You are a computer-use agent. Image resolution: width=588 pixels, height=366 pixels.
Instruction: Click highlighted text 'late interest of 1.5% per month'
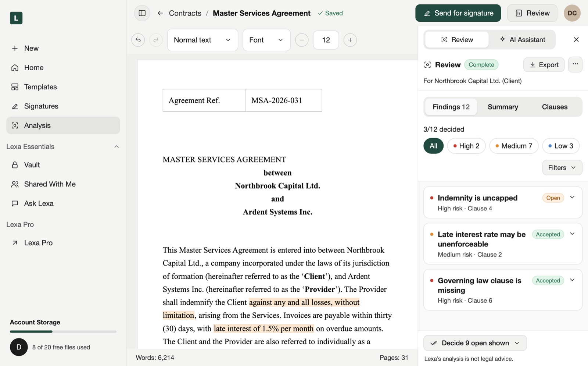click(x=264, y=328)
